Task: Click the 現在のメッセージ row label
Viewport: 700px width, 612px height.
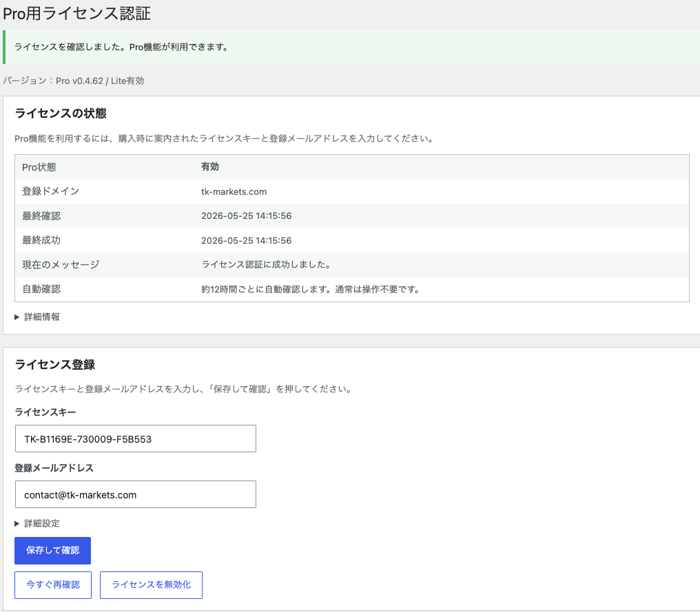Action: [x=61, y=264]
